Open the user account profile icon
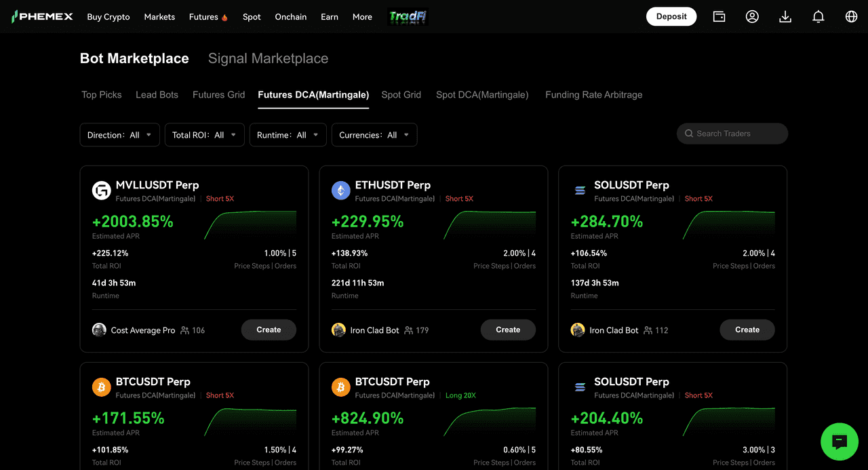Viewport: 868px width, 470px height. 752,16
